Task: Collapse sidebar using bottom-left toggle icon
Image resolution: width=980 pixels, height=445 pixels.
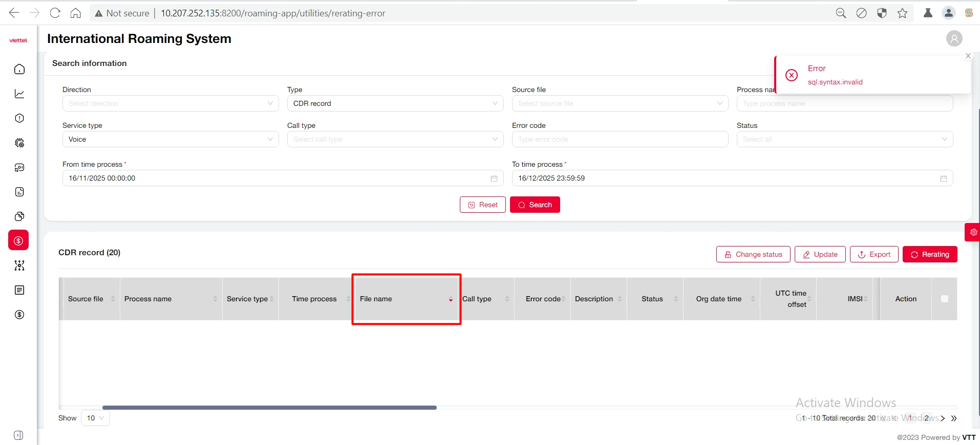Action: click(18, 435)
